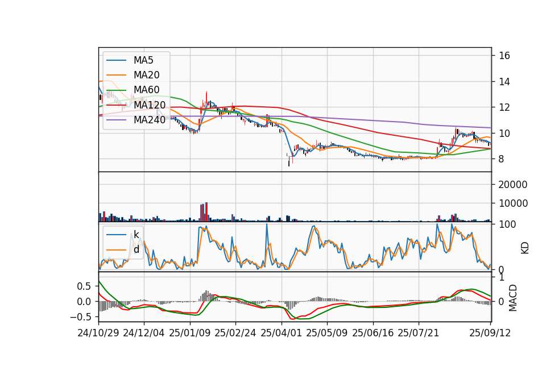Click the volume axis value 10000
The width and height of the screenshot is (546, 392).
click(513, 203)
